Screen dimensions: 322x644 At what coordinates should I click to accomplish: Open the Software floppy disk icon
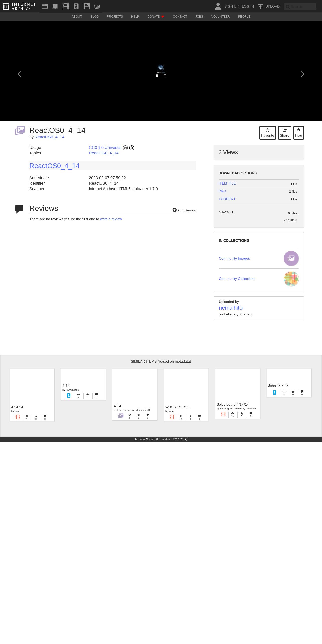pos(87,6)
